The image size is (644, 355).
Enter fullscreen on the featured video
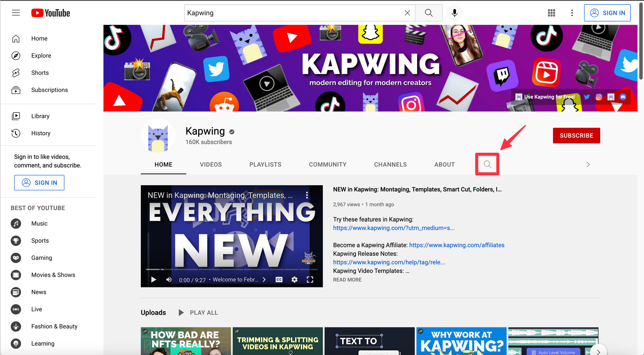pyautogui.click(x=310, y=279)
